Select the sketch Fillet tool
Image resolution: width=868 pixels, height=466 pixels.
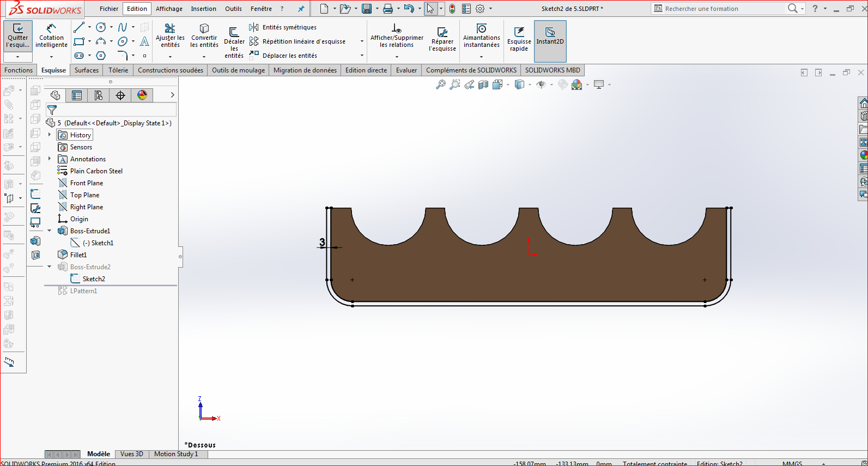[x=123, y=56]
